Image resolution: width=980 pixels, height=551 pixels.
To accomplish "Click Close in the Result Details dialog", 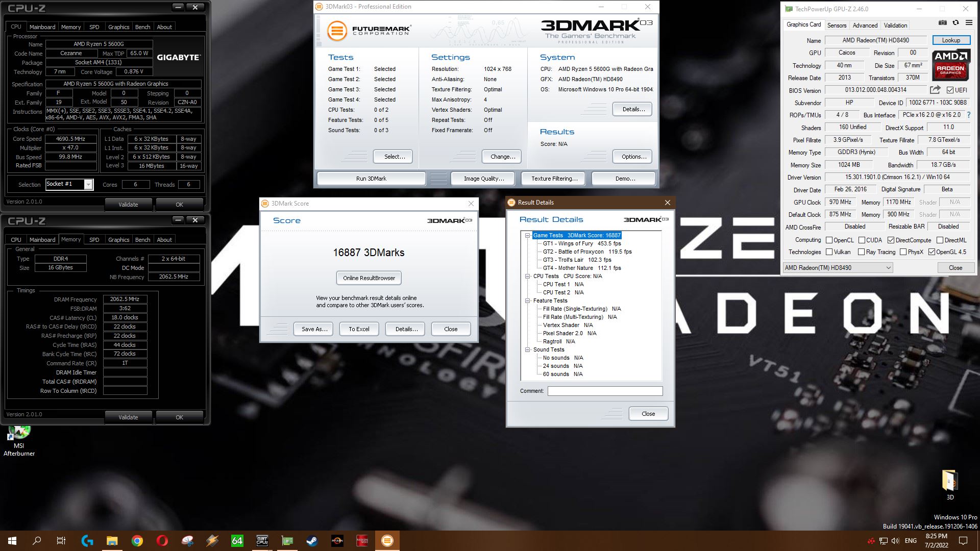I will (648, 414).
